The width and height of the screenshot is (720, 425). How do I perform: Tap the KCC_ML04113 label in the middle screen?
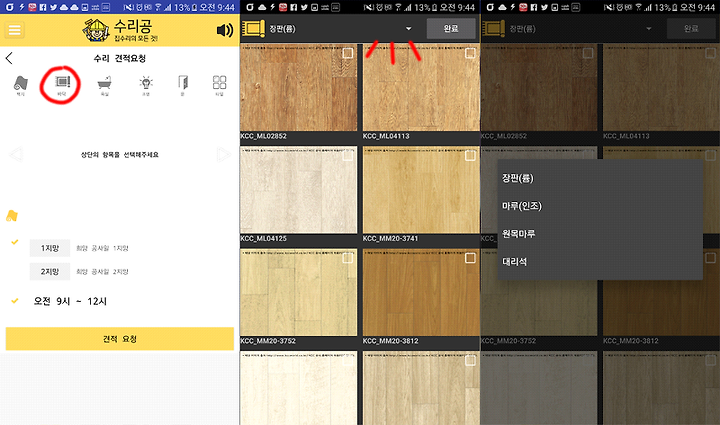click(x=386, y=136)
